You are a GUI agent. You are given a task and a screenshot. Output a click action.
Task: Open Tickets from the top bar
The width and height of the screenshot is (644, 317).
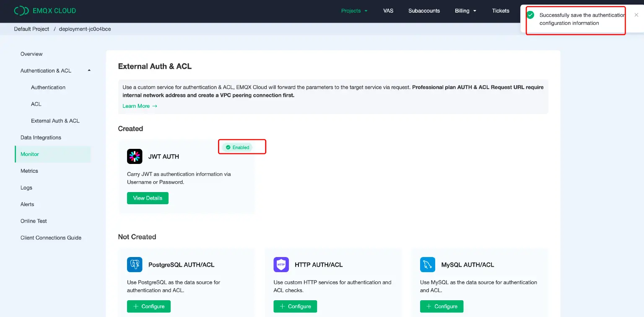click(x=501, y=11)
